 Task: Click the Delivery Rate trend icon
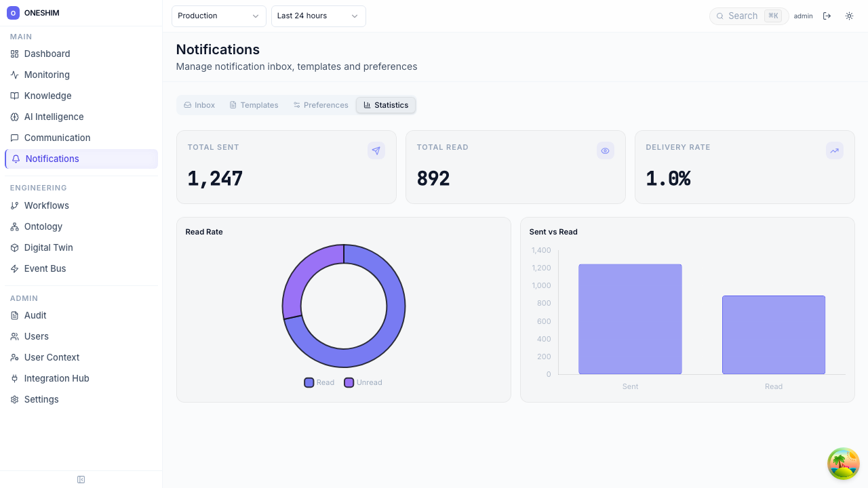click(x=834, y=151)
